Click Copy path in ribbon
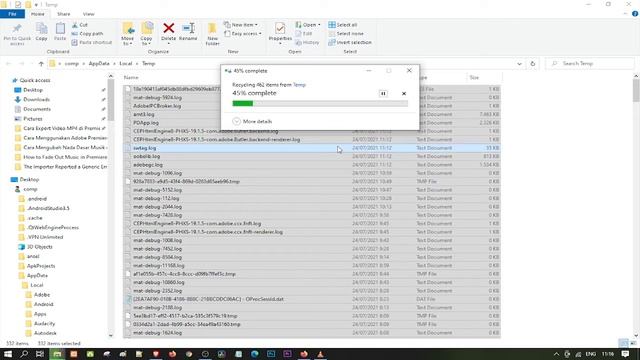 87,33
